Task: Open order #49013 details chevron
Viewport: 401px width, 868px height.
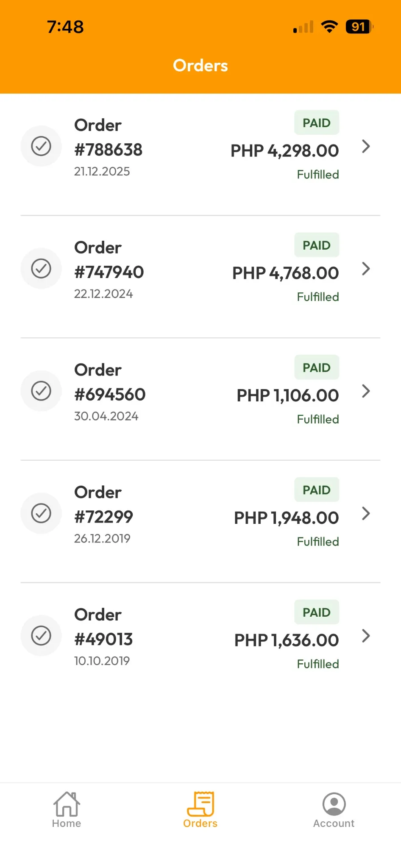Action: (366, 636)
